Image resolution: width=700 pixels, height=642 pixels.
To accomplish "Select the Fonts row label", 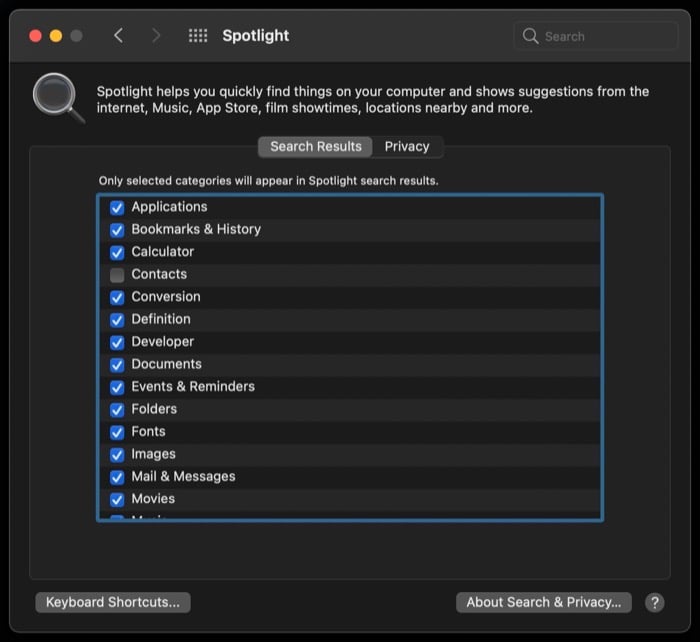I will [148, 431].
